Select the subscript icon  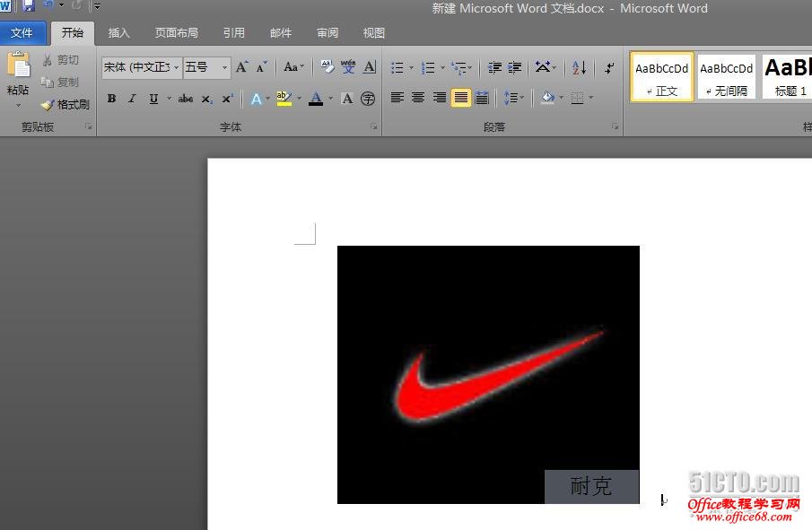click(206, 99)
